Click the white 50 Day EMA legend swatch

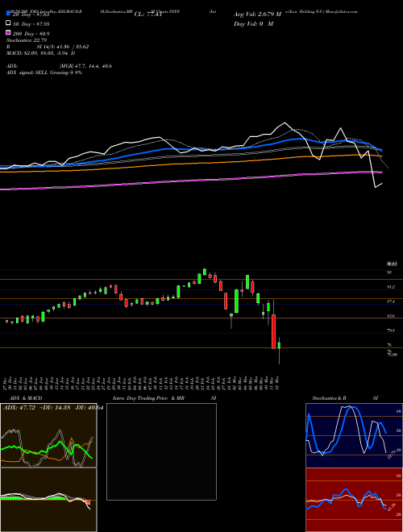(8, 23)
